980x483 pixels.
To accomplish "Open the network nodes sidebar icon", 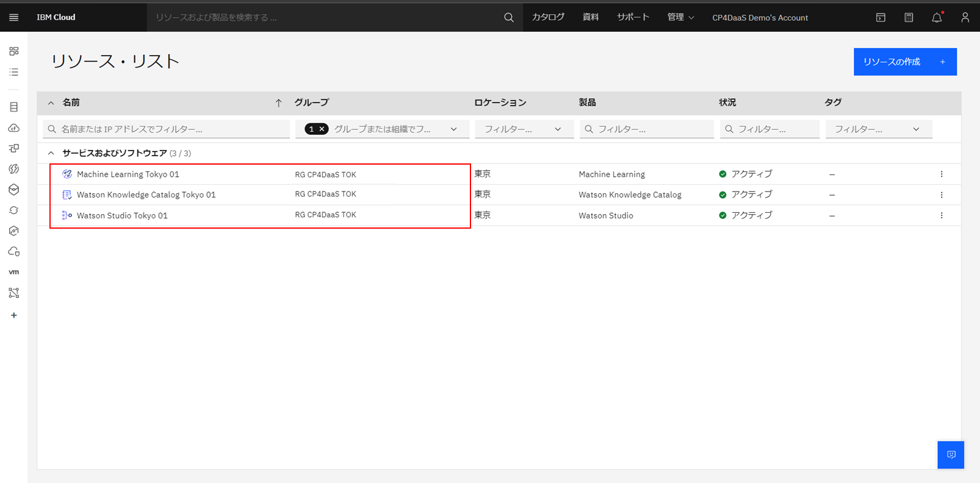I will pos(14,293).
